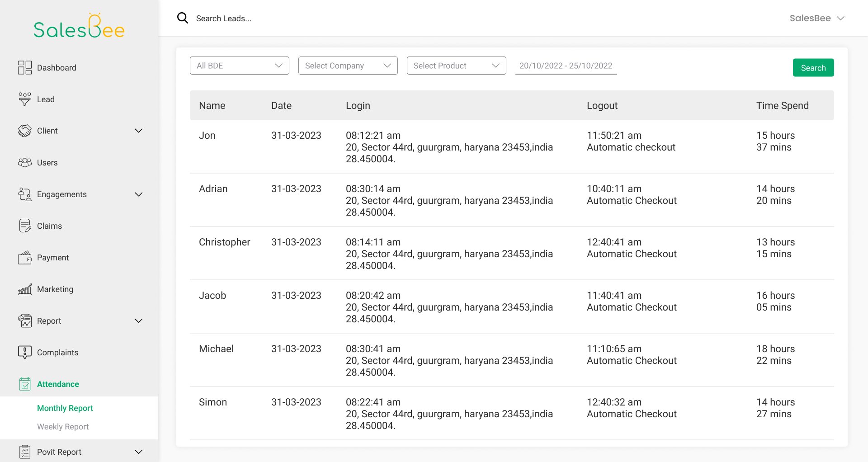Expand the Povit Report chevron
Viewport: 868px width, 462px height.
139,452
